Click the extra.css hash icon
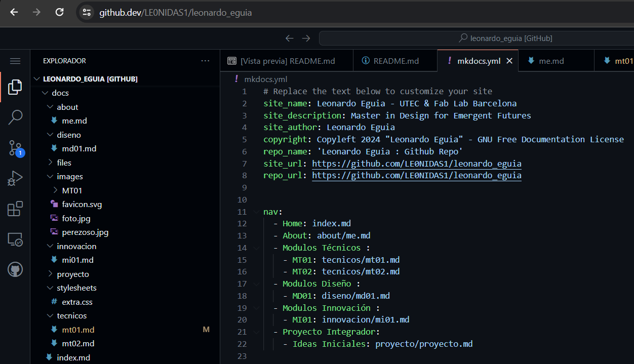 [x=54, y=302]
